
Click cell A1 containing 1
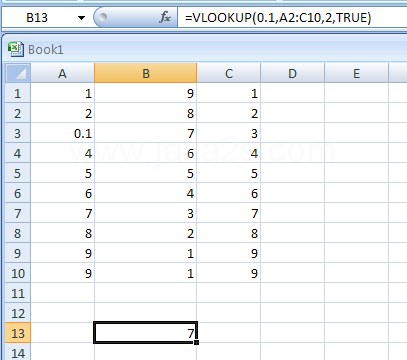pos(62,93)
